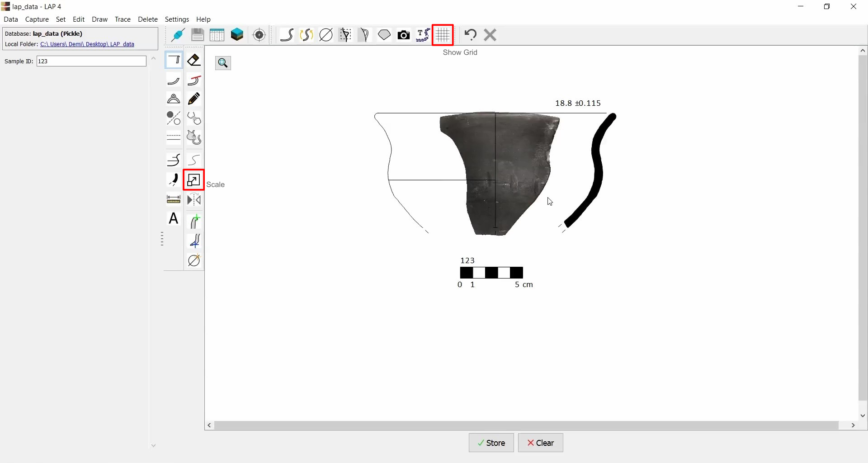Open the Edit menu
Screen dimensions: 868x463
click(x=79, y=19)
